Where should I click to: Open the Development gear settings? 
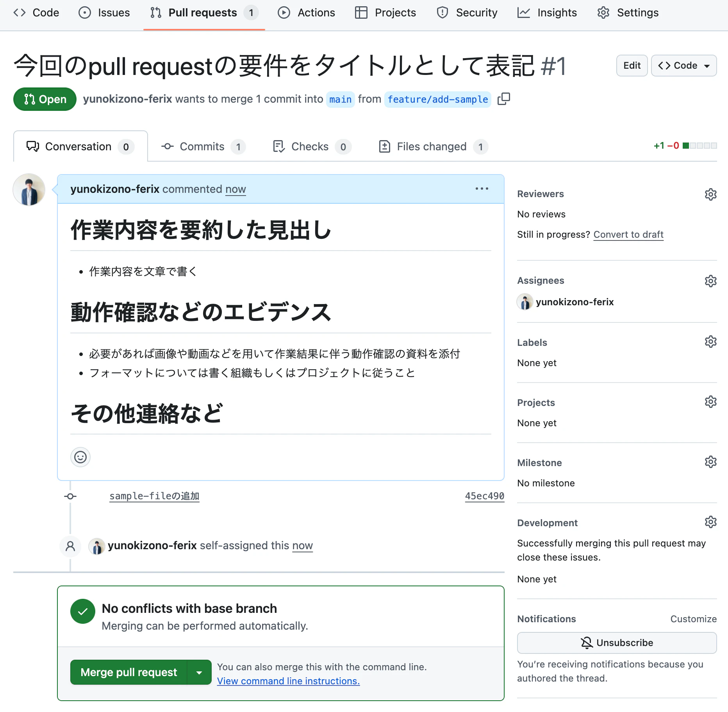coord(710,522)
